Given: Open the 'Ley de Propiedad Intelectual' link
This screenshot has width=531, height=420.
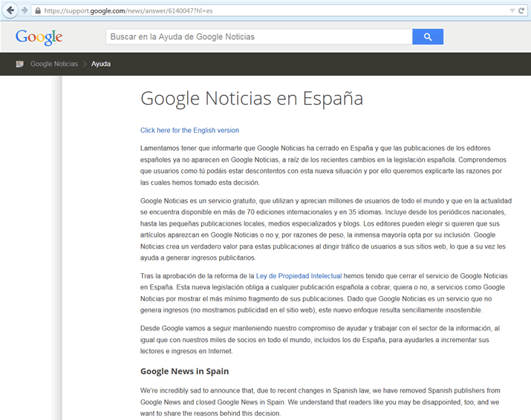Looking at the screenshot, I should point(298,275).
